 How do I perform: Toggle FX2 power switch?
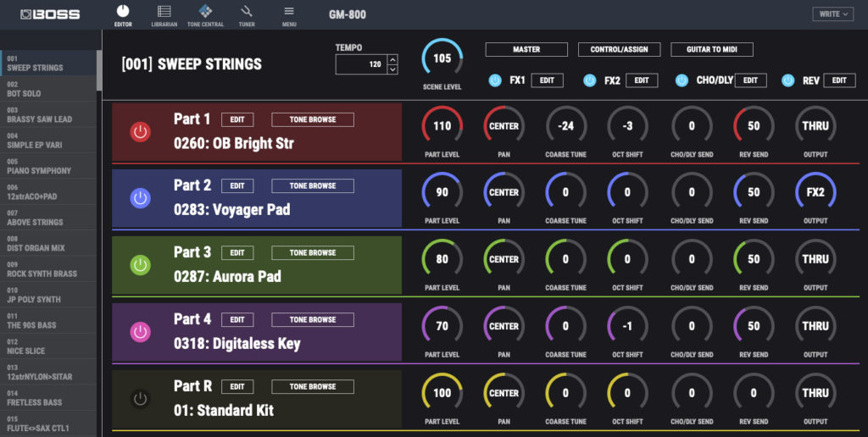[590, 80]
